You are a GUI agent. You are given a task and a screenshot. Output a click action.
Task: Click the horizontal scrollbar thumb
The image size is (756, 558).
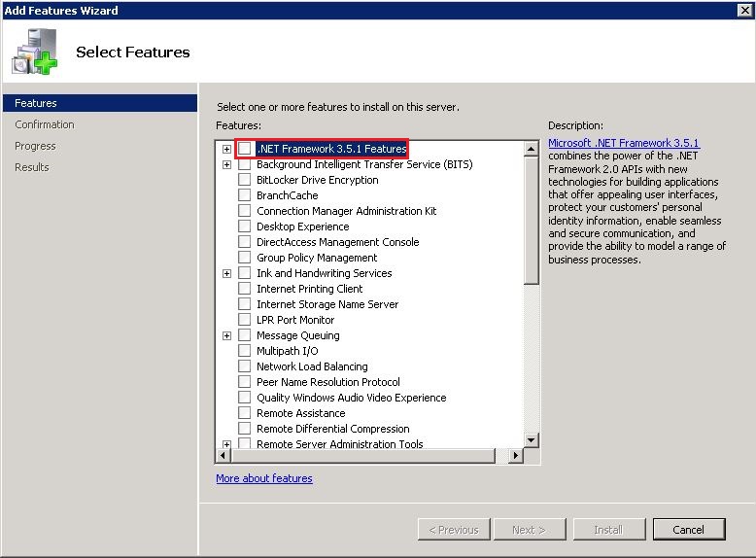(363, 455)
